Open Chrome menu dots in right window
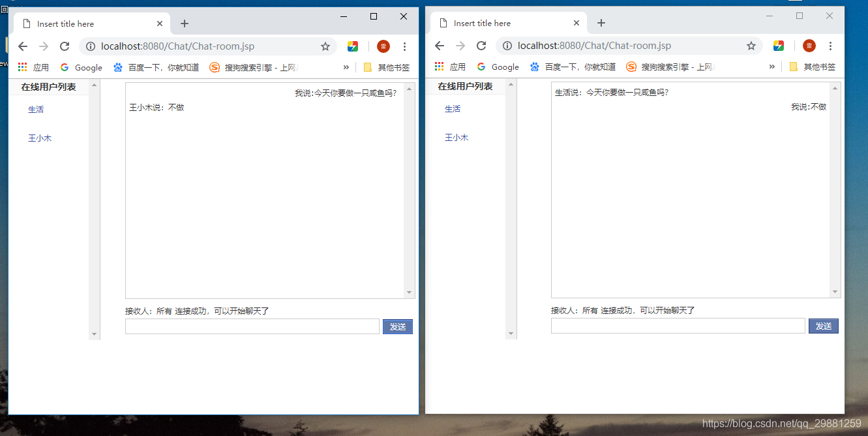 tap(830, 46)
